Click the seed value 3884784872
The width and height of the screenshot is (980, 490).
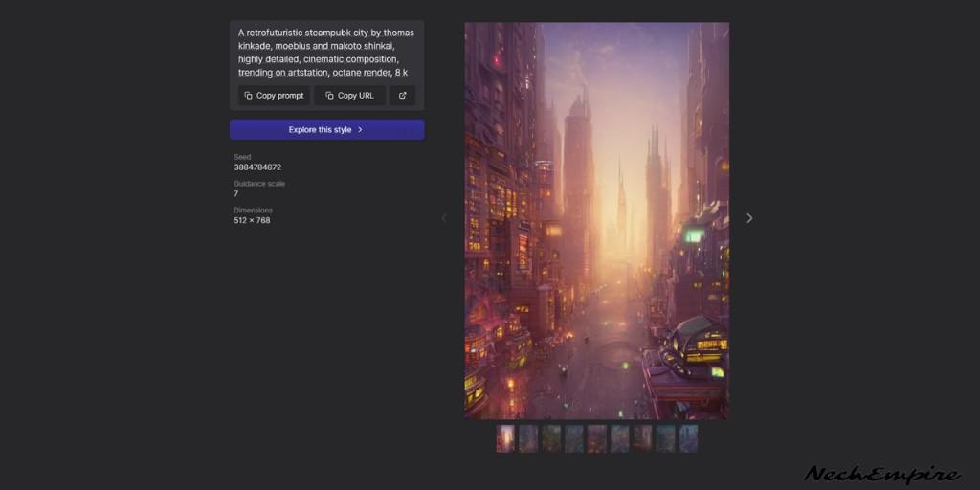[257, 167]
